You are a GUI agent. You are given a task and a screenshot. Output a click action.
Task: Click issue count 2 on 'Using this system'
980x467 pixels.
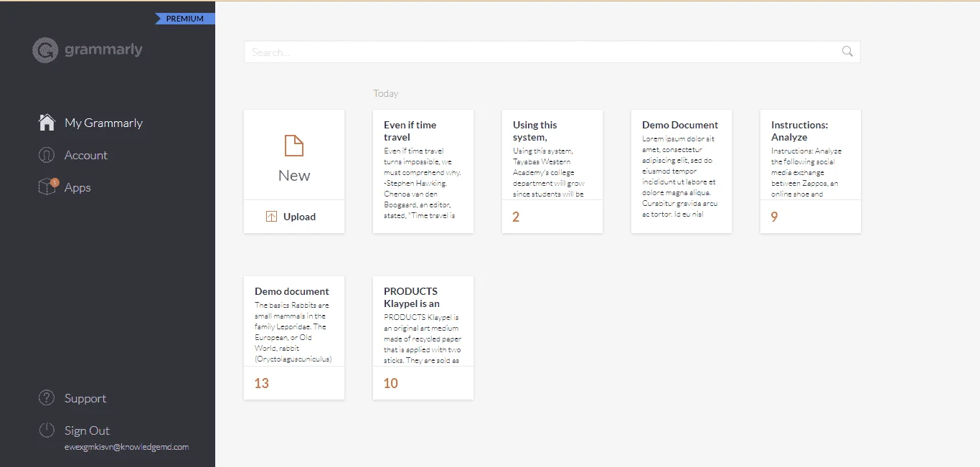click(516, 217)
